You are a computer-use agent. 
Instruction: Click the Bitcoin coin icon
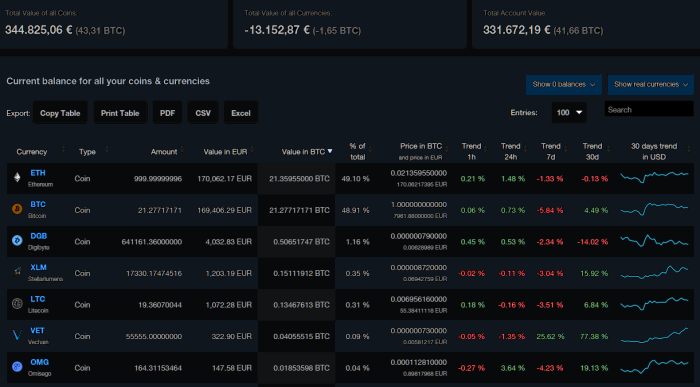click(x=17, y=209)
